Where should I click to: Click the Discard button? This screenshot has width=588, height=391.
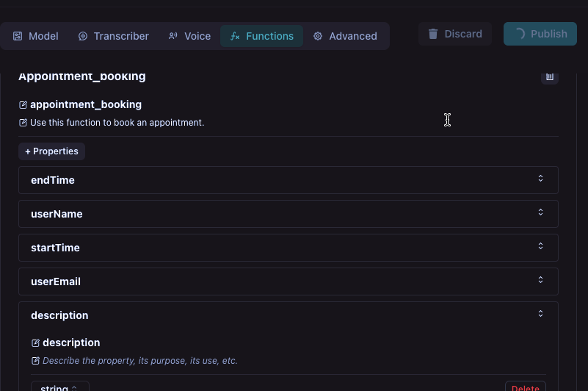(455, 34)
